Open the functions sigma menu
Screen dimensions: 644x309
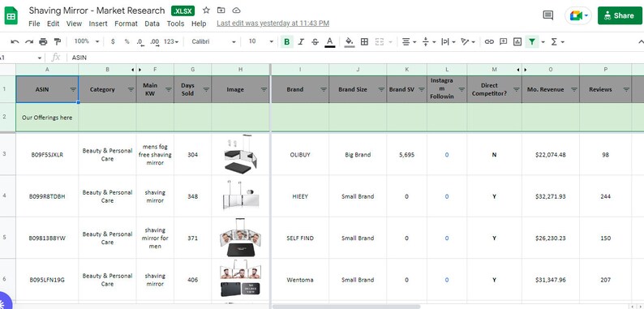[554, 41]
